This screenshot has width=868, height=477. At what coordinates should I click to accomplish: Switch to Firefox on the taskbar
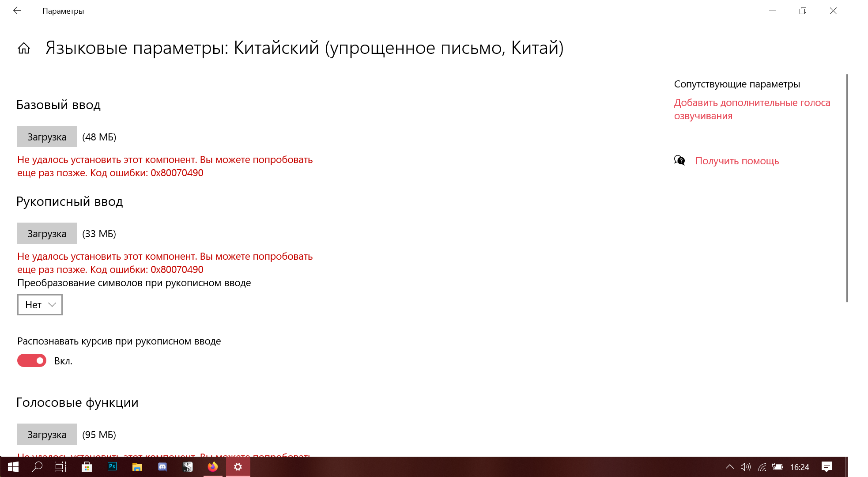pyautogui.click(x=213, y=467)
